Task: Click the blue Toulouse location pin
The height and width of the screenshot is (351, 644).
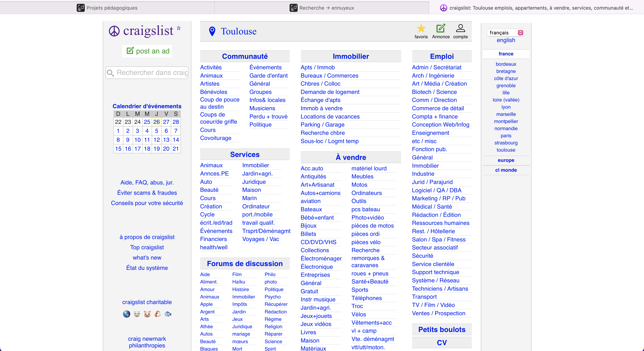Action: (x=212, y=32)
